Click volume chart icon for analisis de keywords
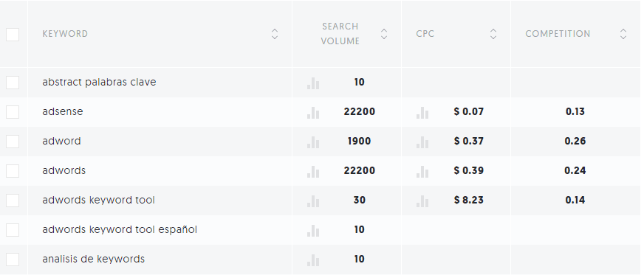Image resolution: width=644 pixels, height=275 pixels. pyautogui.click(x=313, y=260)
